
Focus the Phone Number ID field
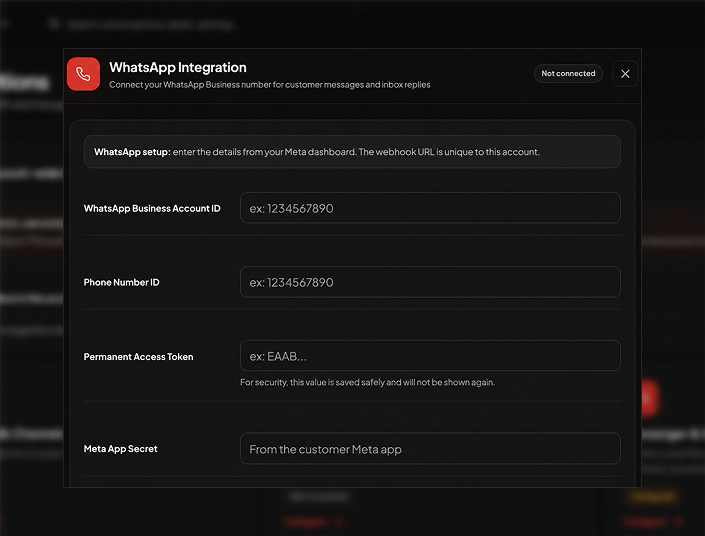pos(430,282)
